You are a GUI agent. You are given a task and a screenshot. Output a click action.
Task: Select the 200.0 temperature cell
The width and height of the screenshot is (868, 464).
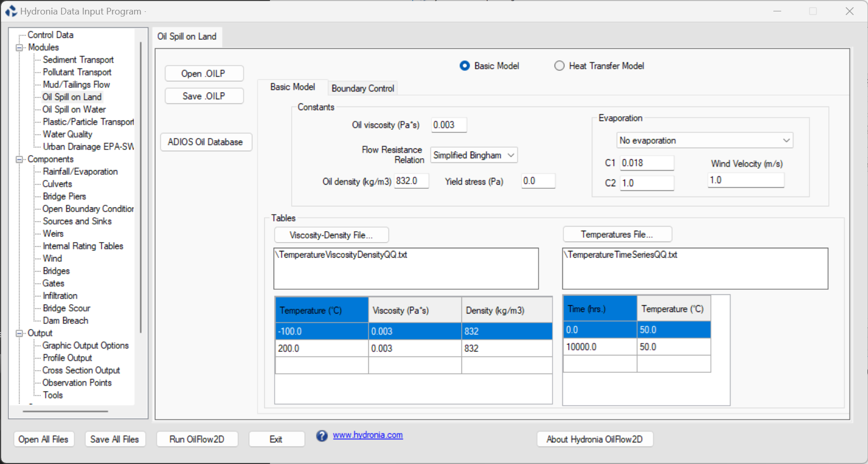coord(322,348)
